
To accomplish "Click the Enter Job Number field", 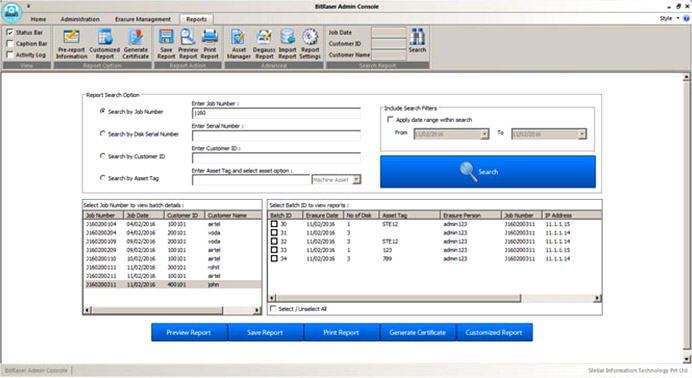I will tap(276, 113).
